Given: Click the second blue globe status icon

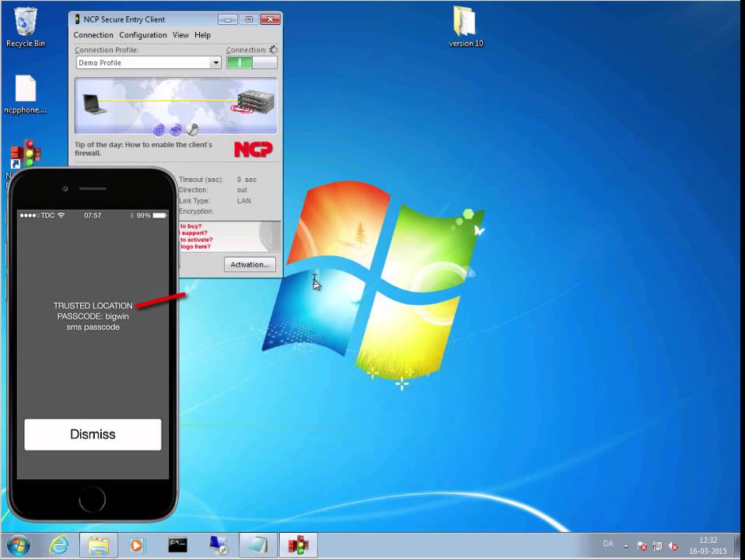Looking at the screenshot, I should click(x=176, y=129).
